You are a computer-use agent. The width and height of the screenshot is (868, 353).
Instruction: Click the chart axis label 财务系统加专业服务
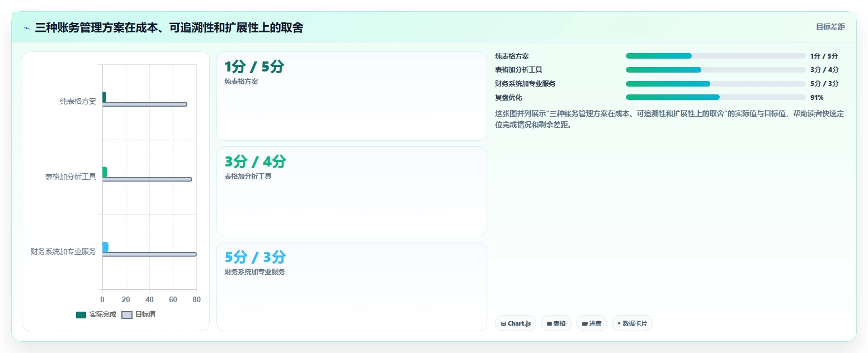click(63, 251)
